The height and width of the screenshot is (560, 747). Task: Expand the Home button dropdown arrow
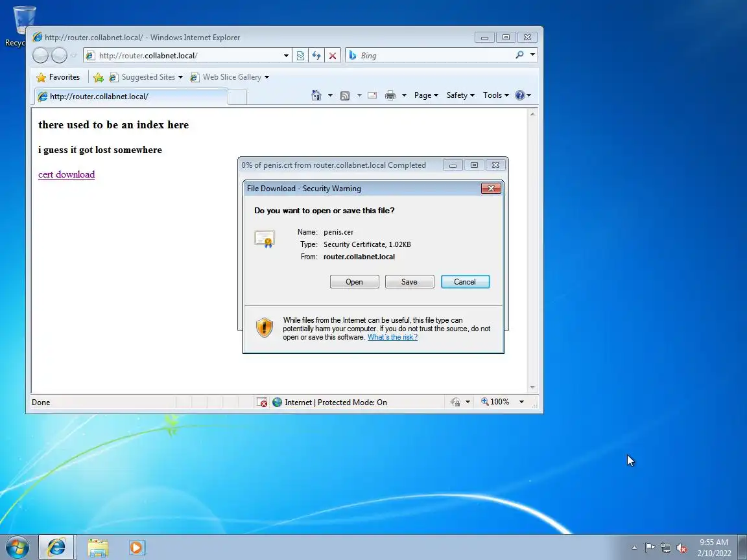(330, 95)
